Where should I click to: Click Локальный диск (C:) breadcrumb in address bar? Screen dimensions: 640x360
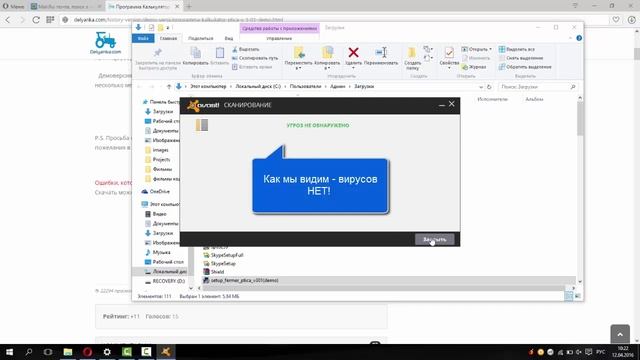[258, 87]
